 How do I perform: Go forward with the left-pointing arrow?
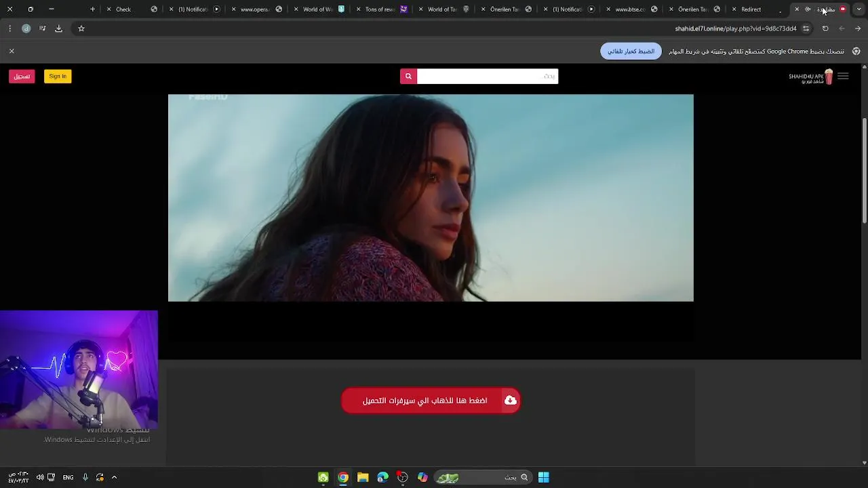(842, 28)
